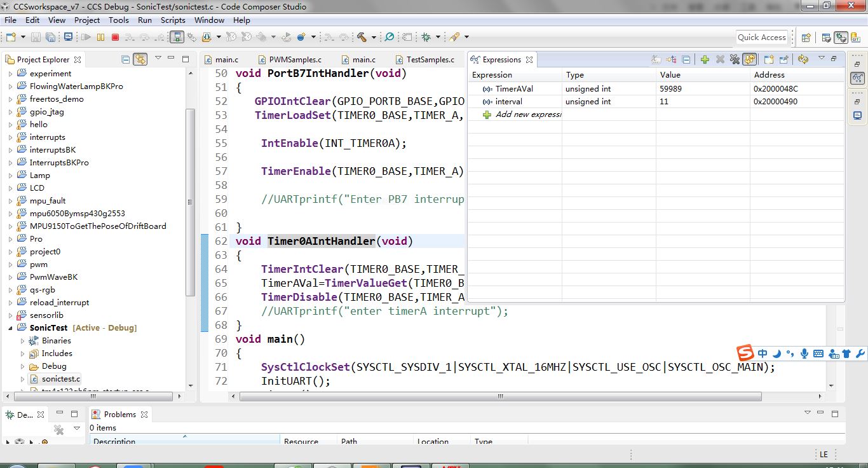Click the Quick Access search field
Viewport: 868px width, 468px height.
tap(762, 38)
